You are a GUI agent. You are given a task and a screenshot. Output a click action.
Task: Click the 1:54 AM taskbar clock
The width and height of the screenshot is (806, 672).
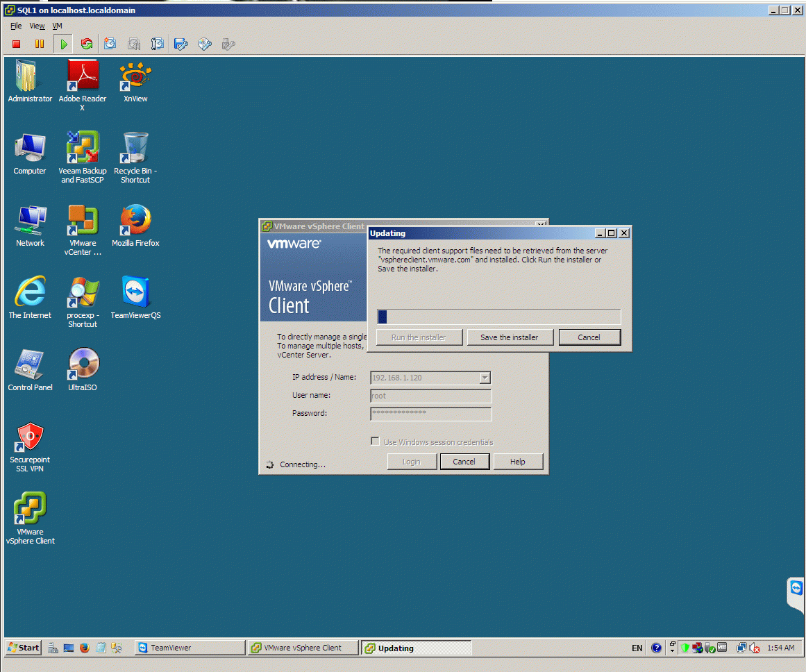(781, 648)
